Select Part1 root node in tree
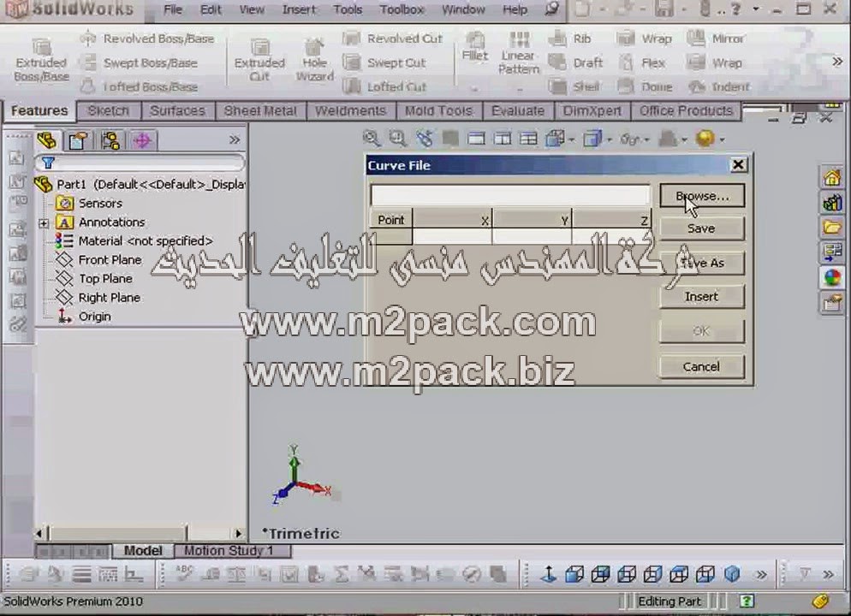851x616 pixels. pos(140,184)
